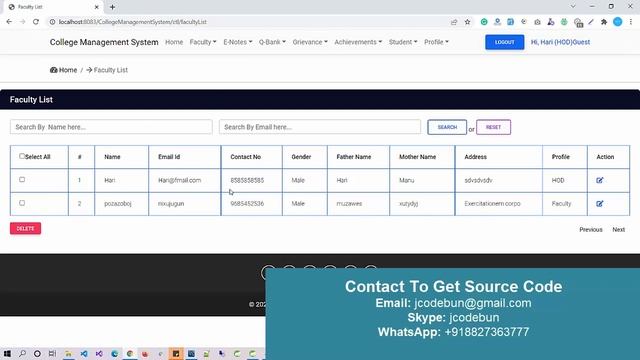Screen dimensions: 640x360
Task: Expand the Profile dropdown menu
Action: (436, 42)
